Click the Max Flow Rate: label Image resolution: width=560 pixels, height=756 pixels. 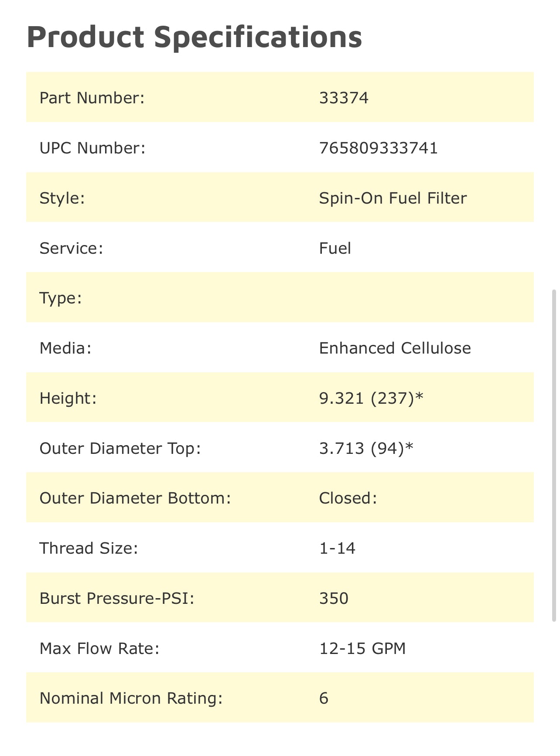tap(99, 648)
